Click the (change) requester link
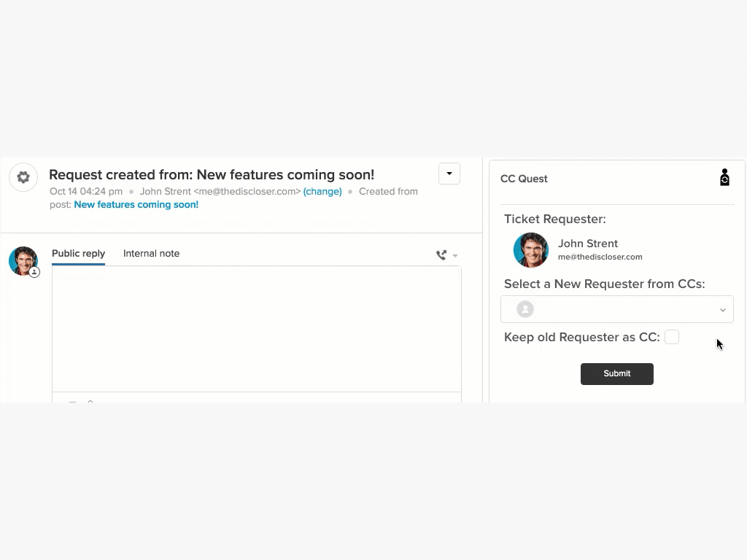The height and width of the screenshot is (560, 747). 322,192
